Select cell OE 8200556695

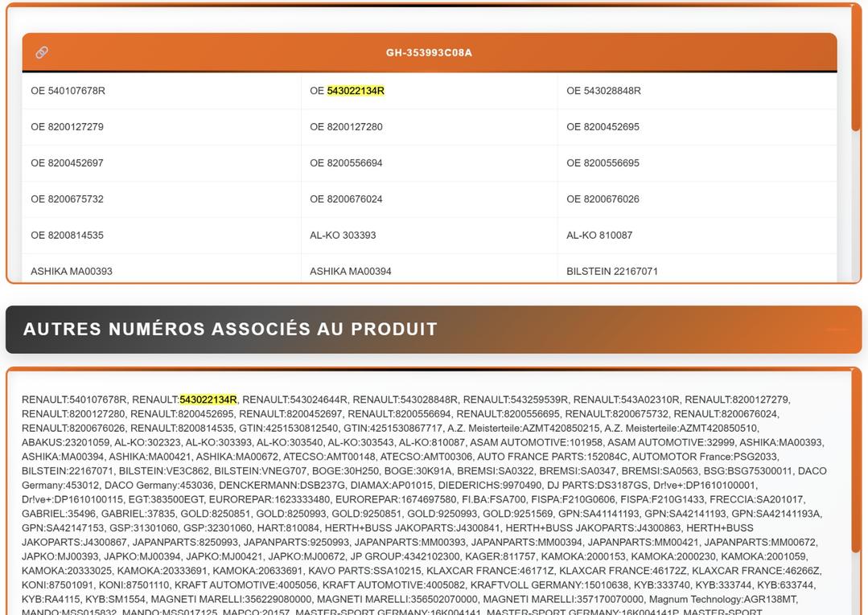point(697,163)
